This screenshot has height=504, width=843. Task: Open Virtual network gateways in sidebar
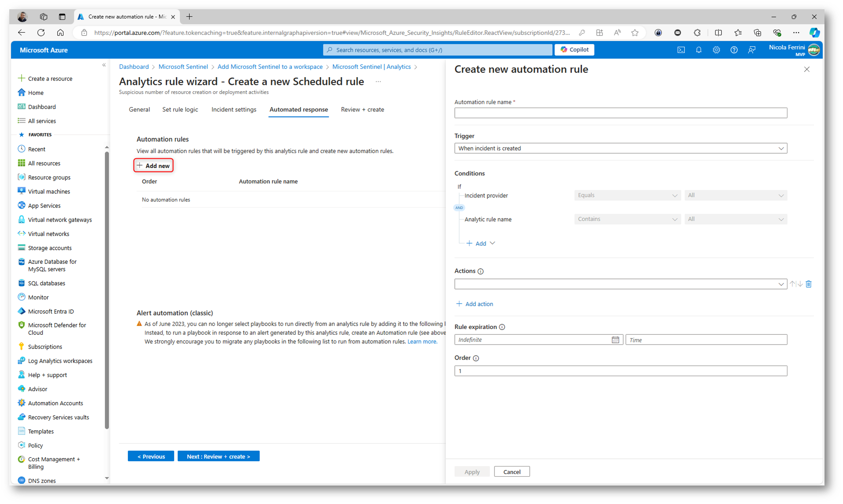tap(60, 219)
